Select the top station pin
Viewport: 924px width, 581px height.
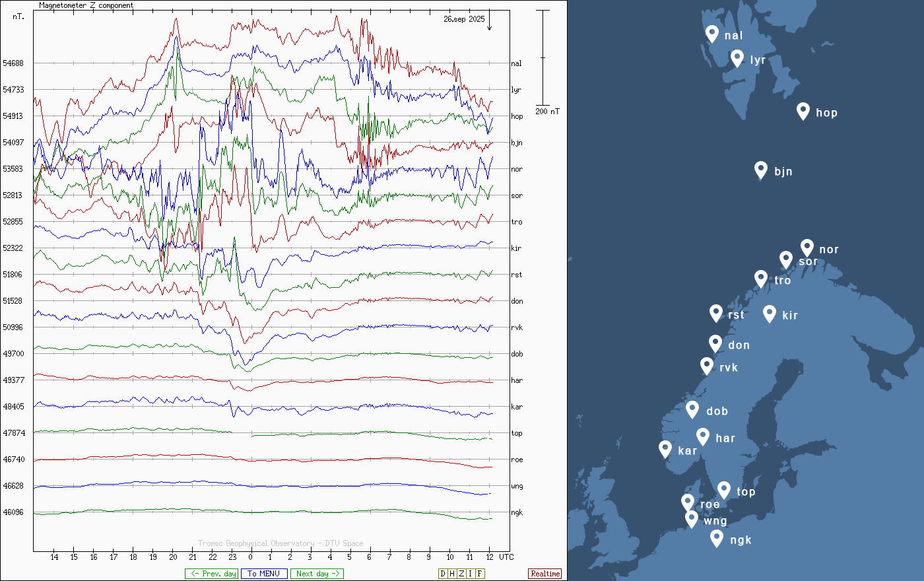pyautogui.click(x=724, y=490)
